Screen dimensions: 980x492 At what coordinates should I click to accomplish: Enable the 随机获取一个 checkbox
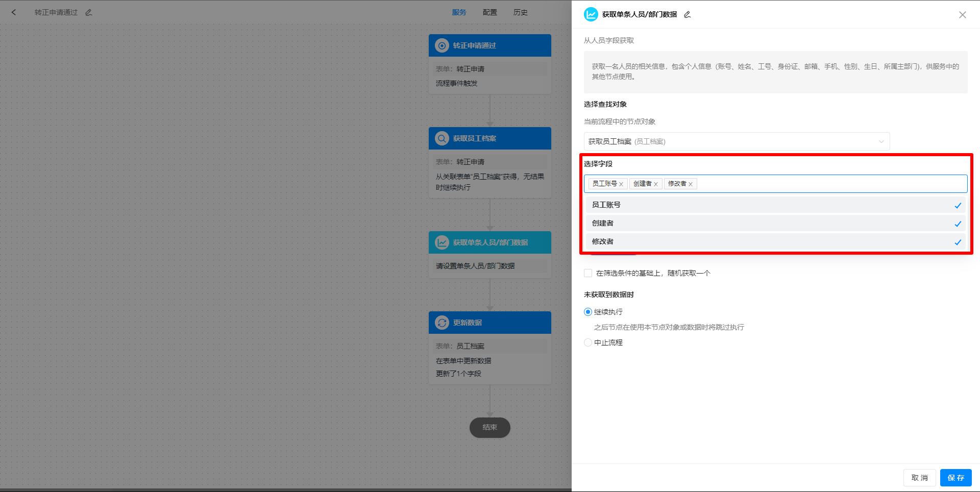[587, 273]
